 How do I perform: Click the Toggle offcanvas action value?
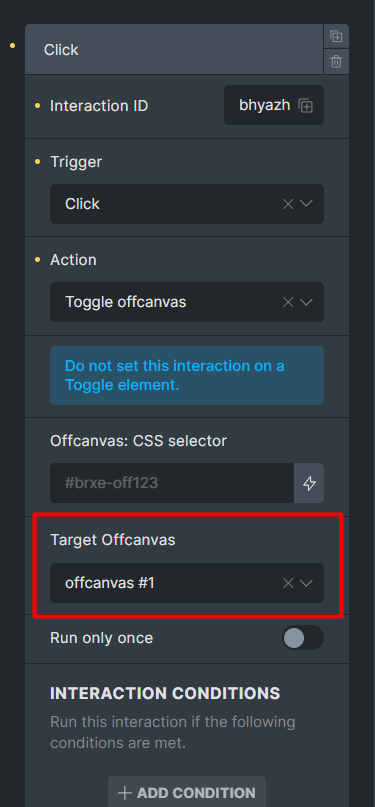(126, 302)
